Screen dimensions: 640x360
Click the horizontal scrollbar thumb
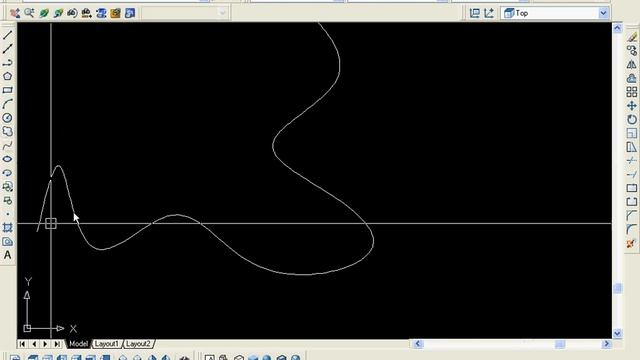560,344
